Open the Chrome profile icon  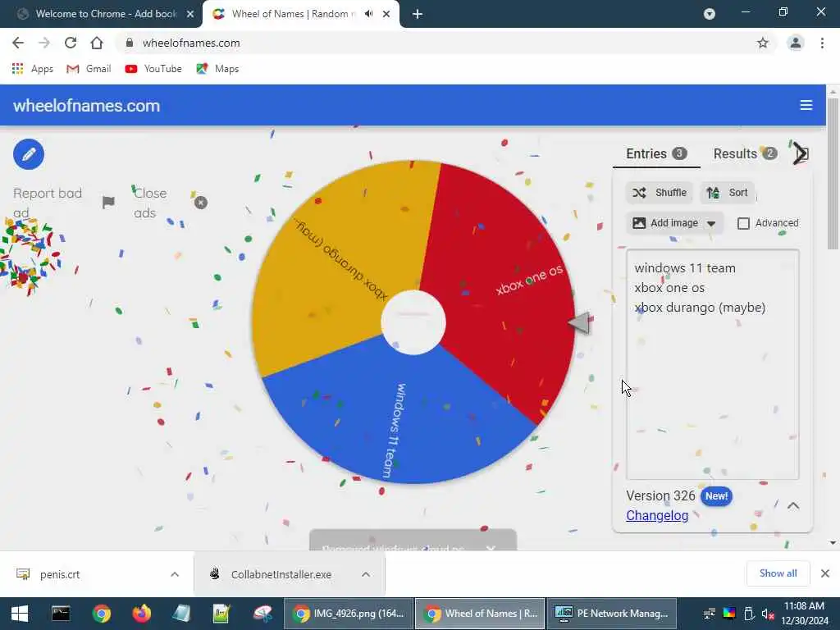point(796,43)
